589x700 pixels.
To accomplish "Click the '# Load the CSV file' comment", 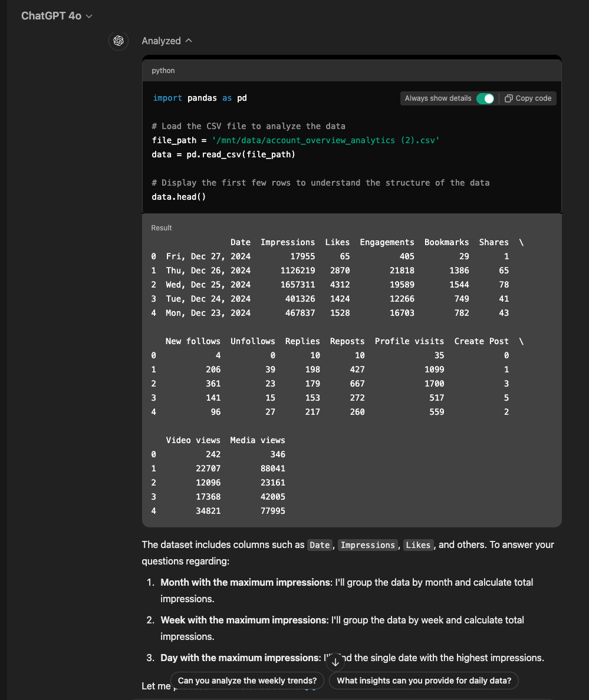I will pyautogui.click(x=248, y=126).
